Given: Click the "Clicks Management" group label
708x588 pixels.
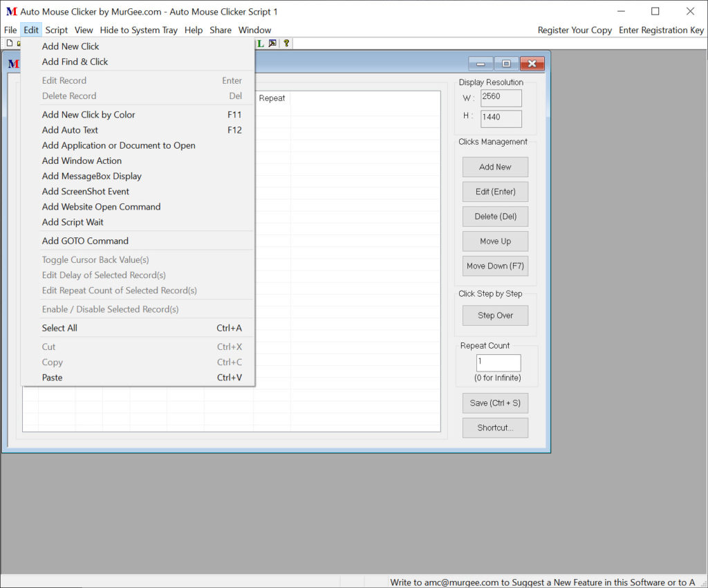Looking at the screenshot, I should [492, 142].
